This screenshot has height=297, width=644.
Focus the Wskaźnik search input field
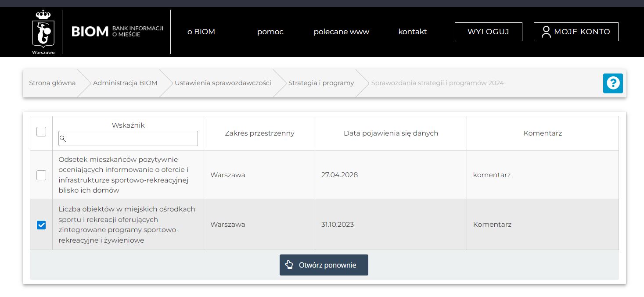[x=132, y=139]
